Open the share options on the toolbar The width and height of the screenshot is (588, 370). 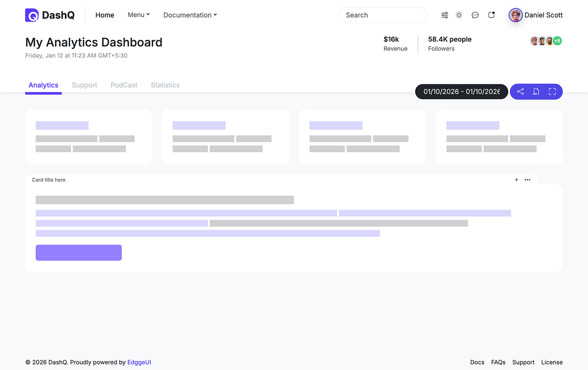[520, 92]
